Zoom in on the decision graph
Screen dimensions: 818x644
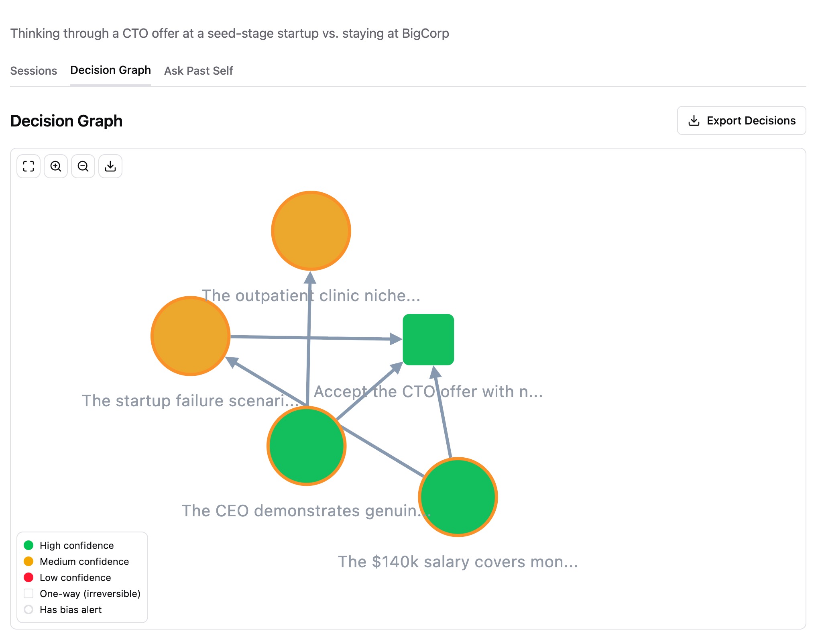55,166
